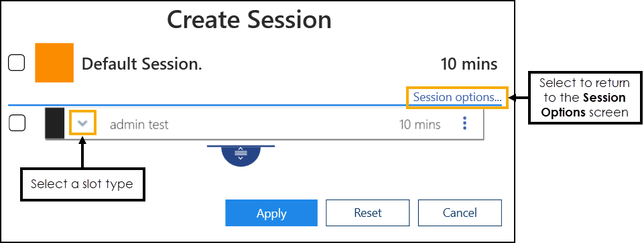Click the Create Session heading
The image size is (644, 243).
[249, 19]
